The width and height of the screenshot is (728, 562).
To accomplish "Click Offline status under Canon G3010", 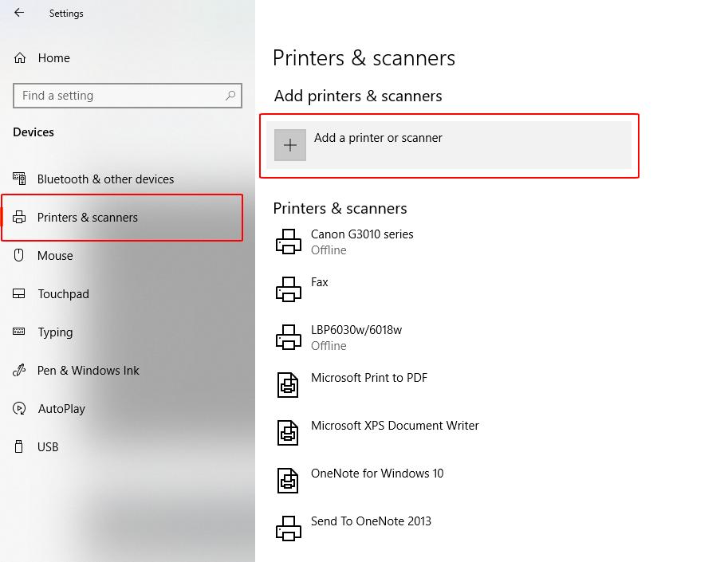I will (x=329, y=250).
